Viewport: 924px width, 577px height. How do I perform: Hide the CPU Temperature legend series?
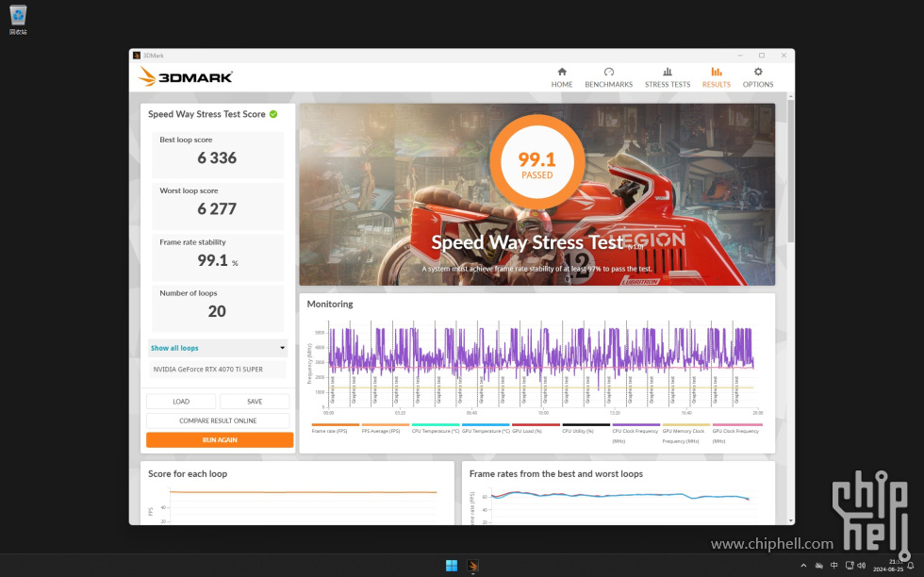[x=436, y=428]
